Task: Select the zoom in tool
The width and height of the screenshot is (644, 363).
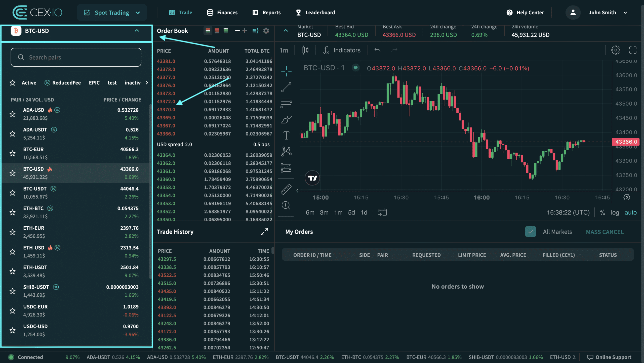Action: tap(286, 205)
